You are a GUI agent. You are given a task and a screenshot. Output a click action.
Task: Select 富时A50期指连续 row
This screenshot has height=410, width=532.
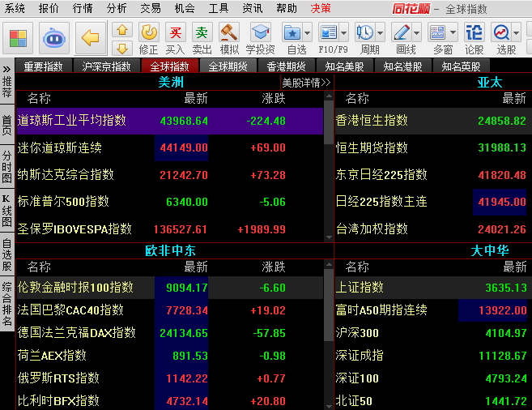pyautogui.click(x=433, y=310)
